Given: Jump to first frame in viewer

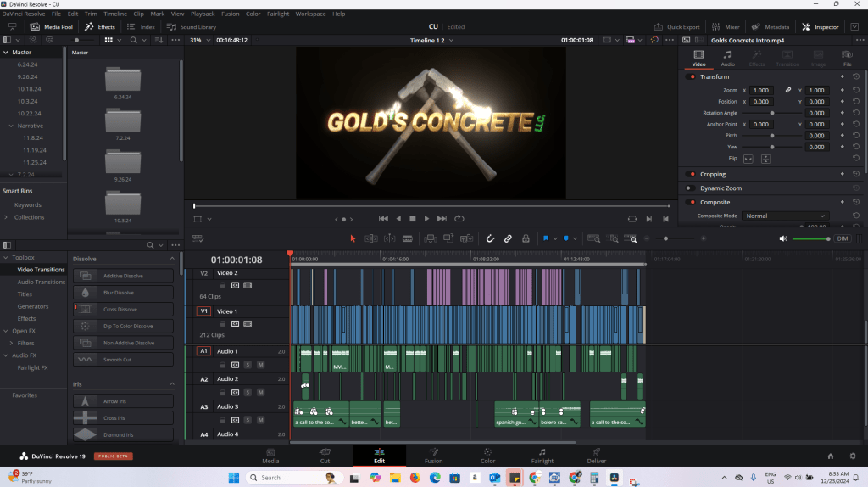Looking at the screenshot, I should 383,219.
